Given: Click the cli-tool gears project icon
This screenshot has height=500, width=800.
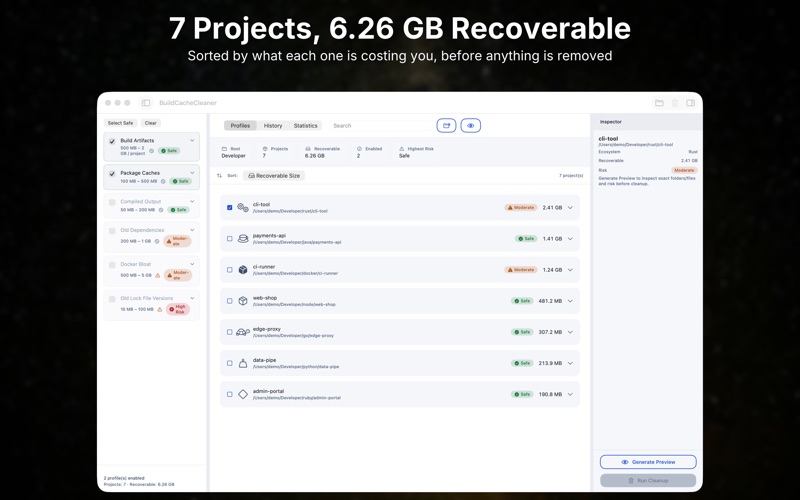Looking at the screenshot, I should coord(243,208).
